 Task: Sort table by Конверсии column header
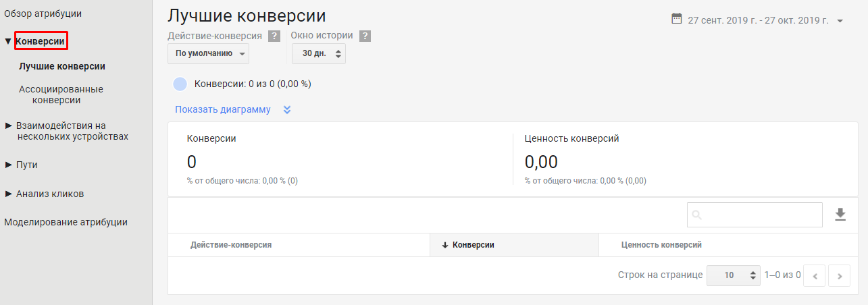pos(473,245)
